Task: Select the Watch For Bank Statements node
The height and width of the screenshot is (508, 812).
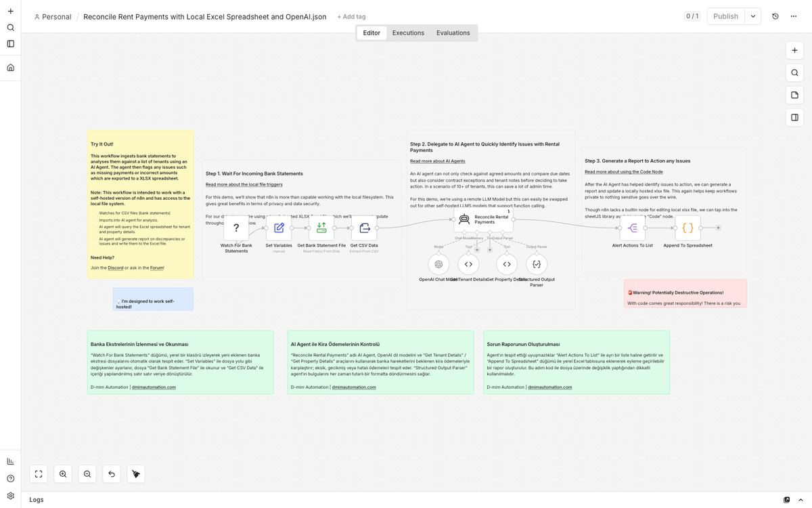Action: point(236,228)
